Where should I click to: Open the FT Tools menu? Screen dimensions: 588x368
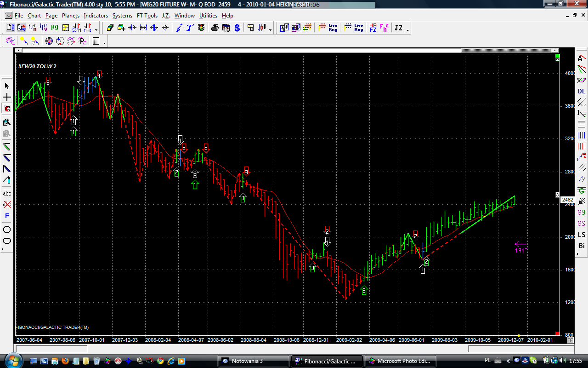(147, 16)
